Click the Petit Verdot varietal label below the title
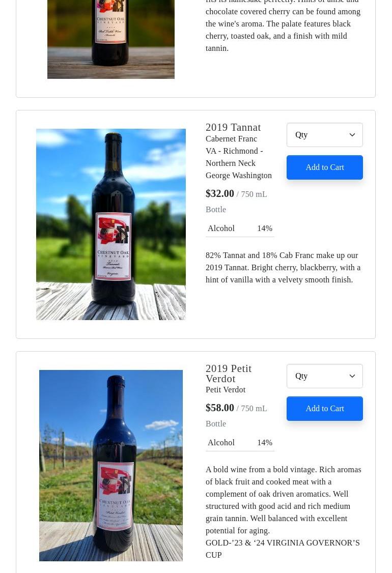This screenshot has width=392, height=573. tap(226, 390)
